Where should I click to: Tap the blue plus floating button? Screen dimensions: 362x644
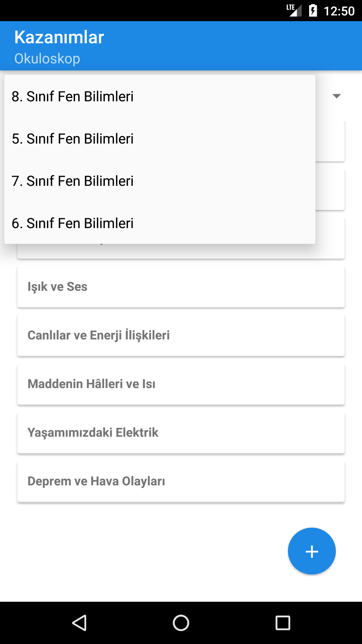click(x=312, y=551)
